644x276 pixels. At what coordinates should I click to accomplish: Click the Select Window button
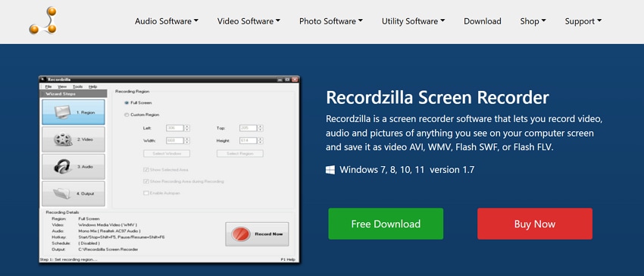click(167, 153)
